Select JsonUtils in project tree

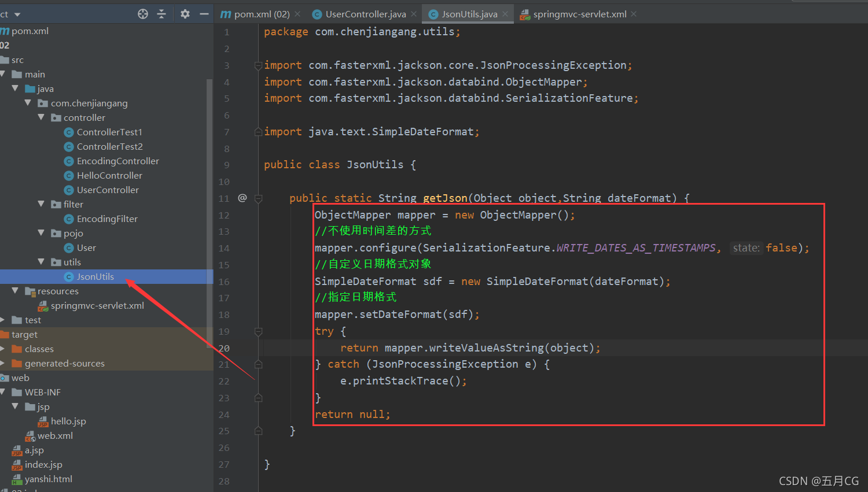pyautogui.click(x=95, y=276)
